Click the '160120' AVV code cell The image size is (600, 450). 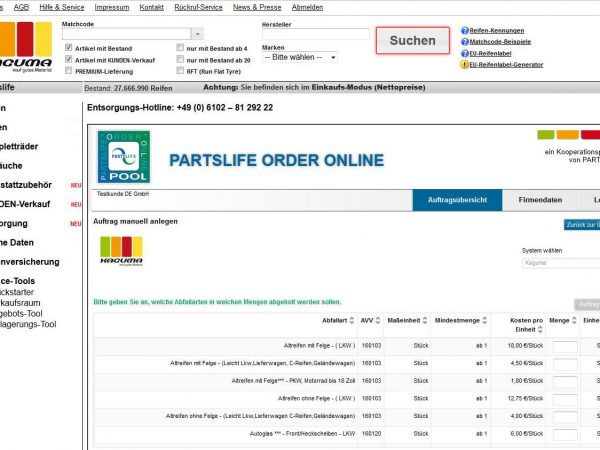[371, 434]
